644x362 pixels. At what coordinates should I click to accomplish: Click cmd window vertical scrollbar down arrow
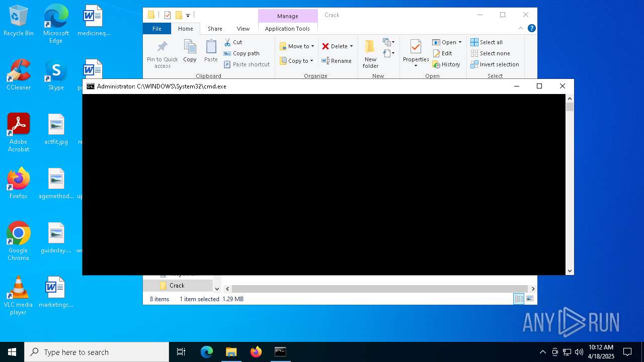pyautogui.click(x=570, y=270)
